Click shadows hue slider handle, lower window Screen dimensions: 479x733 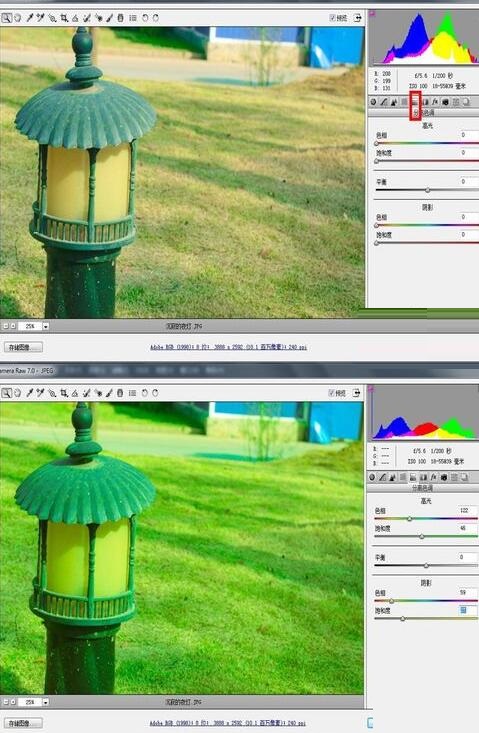coord(392,601)
